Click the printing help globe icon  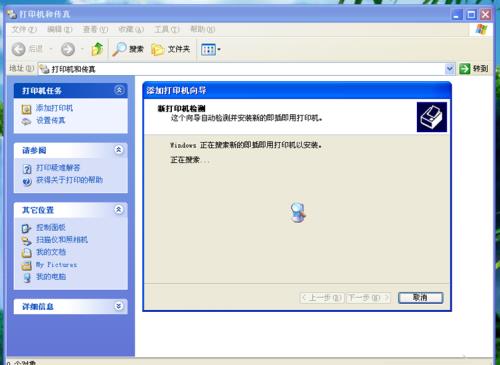coord(27,181)
